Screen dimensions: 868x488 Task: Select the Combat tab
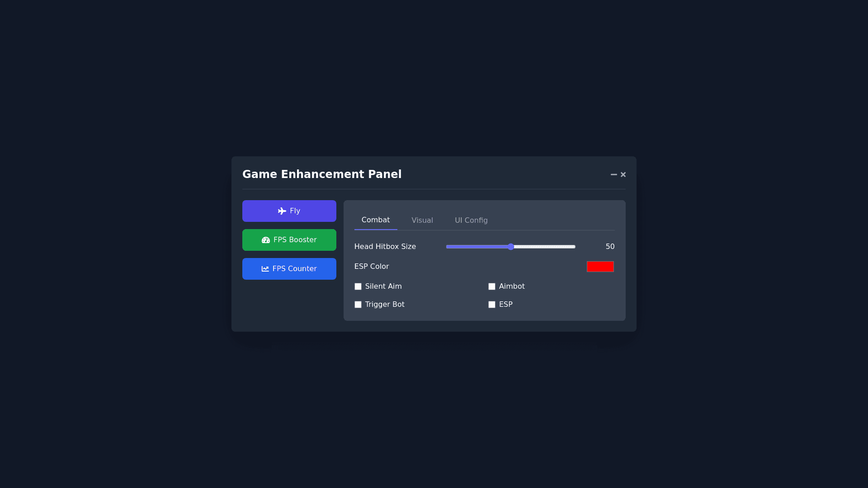click(x=376, y=220)
